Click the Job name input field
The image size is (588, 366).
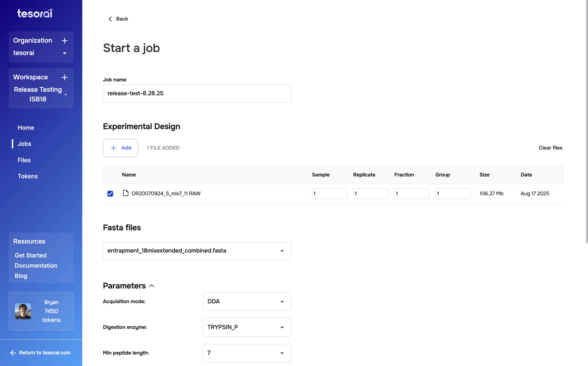pyautogui.click(x=197, y=93)
